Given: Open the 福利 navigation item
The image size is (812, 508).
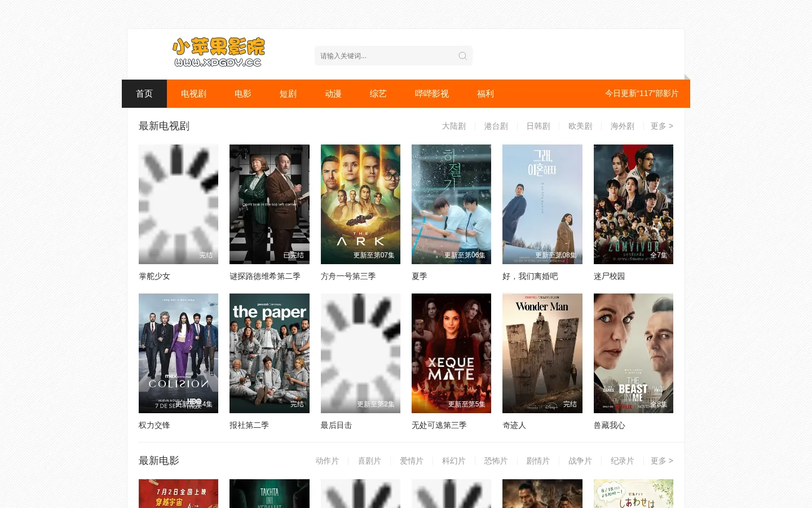Looking at the screenshot, I should (x=486, y=94).
